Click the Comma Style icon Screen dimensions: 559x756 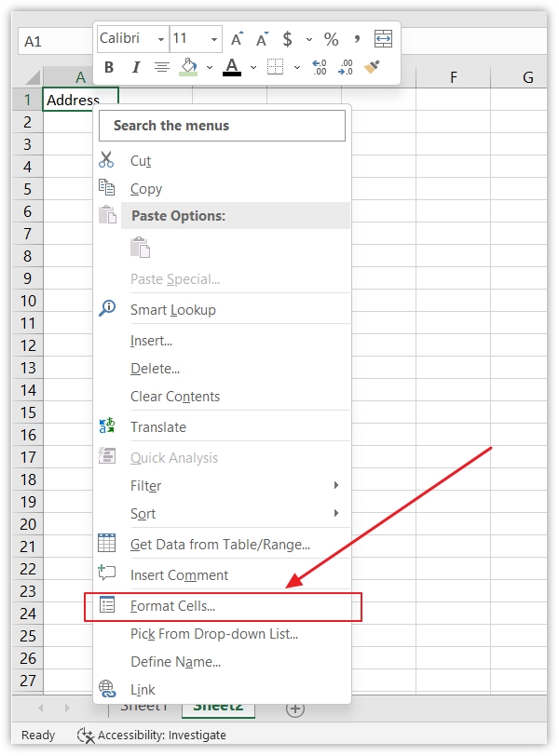coord(357,40)
